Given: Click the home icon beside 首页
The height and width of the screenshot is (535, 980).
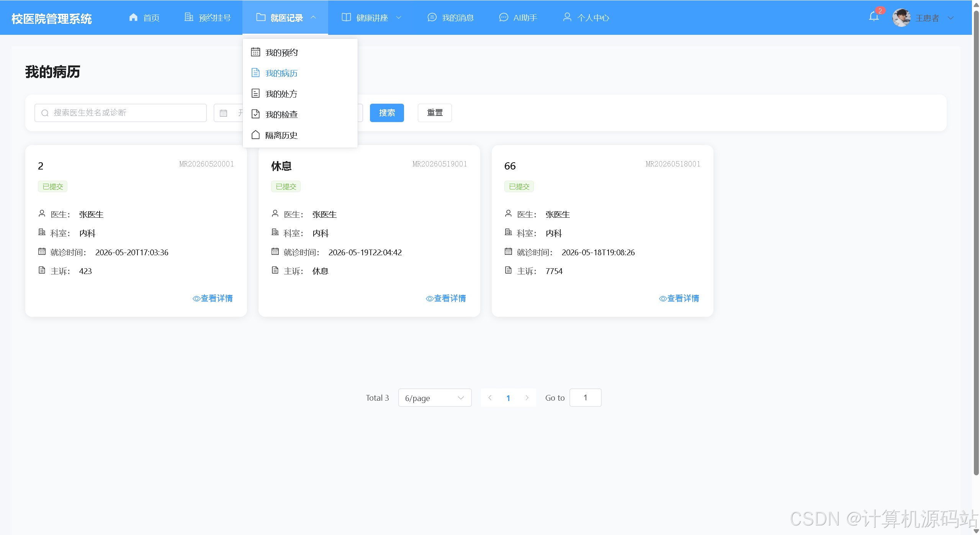Looking at the screenshot, I should pos(133,17).
